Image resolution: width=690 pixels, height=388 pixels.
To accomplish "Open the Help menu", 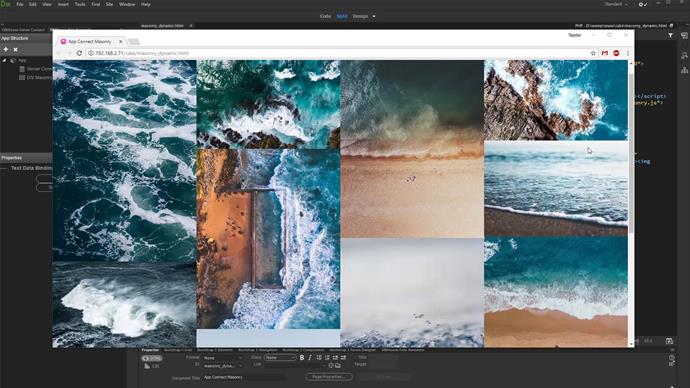I will click(x=146, y=4).
